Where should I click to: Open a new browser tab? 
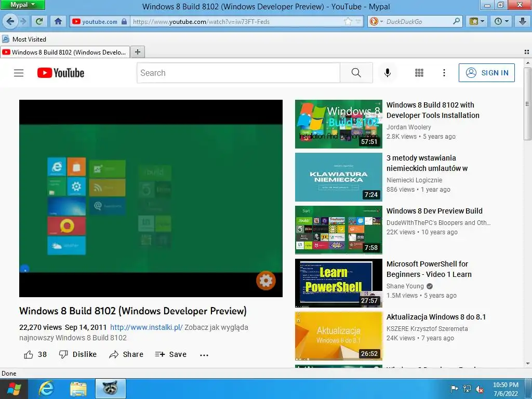(x=137, y=52)
